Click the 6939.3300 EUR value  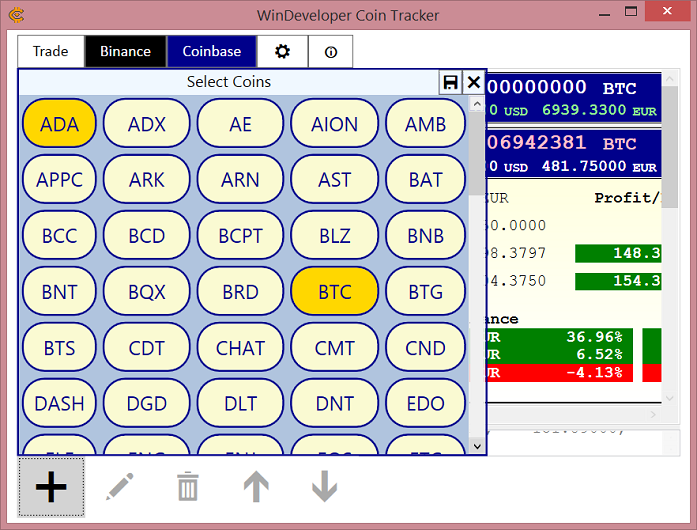[599, 110]
